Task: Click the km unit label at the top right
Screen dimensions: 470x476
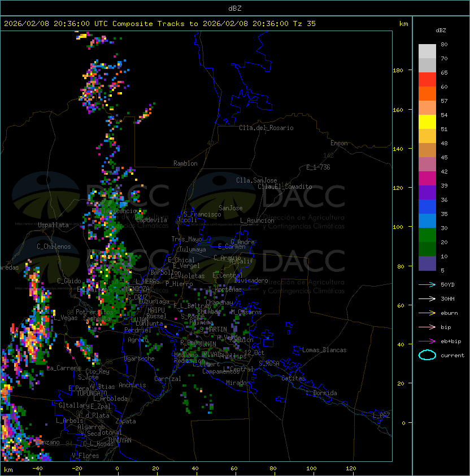Action: 403,24
